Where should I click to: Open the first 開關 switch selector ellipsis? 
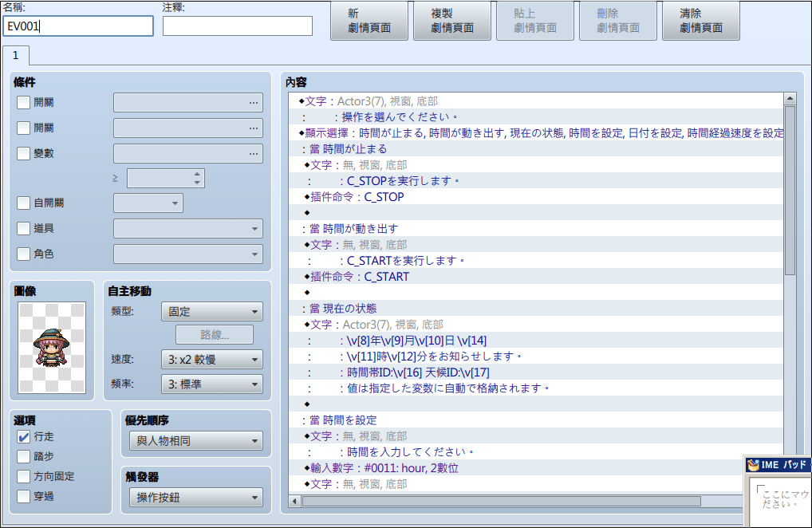[253, 103]
